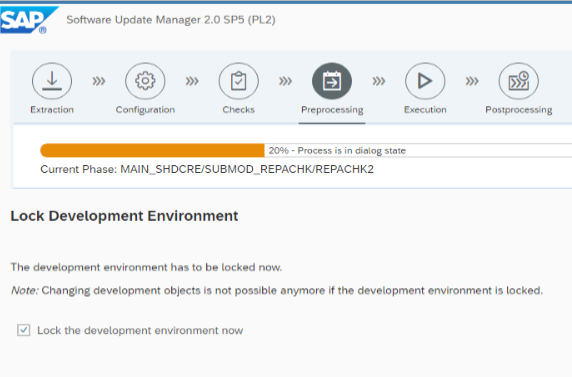Viewport: 572px width, 377px height.
Task: Click arrows between Configuration and Checks
Action: coord(192,81)
